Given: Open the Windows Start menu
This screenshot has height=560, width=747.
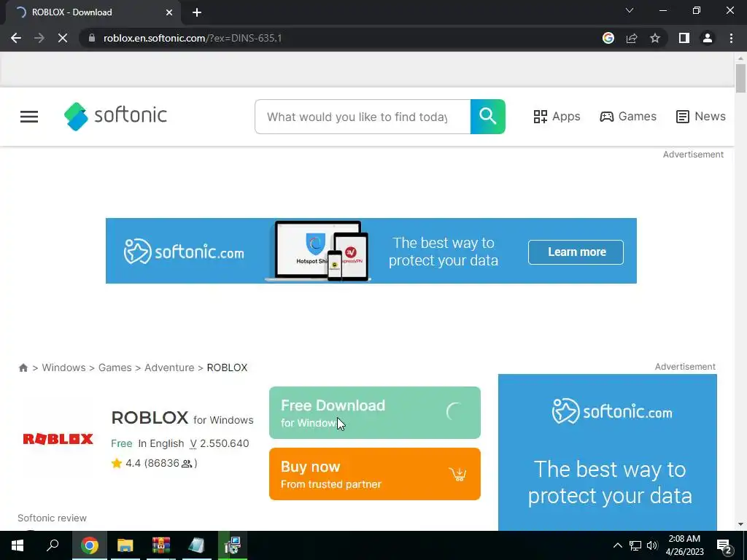Looking at the screenshot, I should [18, 545].
